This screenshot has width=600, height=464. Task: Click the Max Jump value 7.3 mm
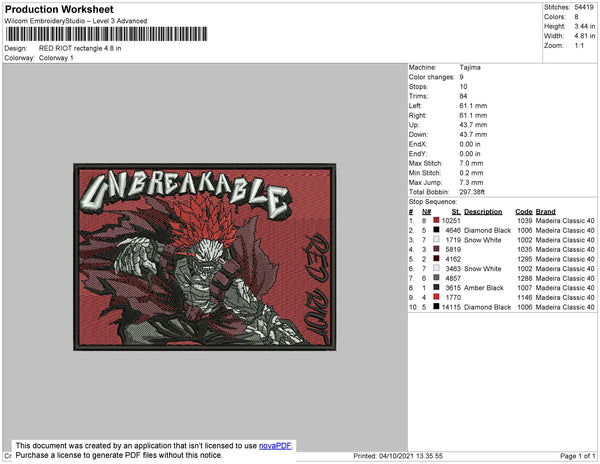tap(471, 182)
